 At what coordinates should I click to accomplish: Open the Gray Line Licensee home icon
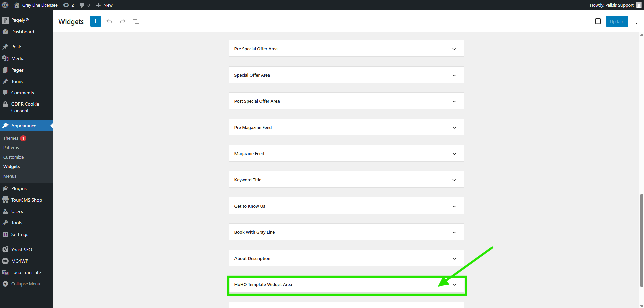(x=17, y=5)
